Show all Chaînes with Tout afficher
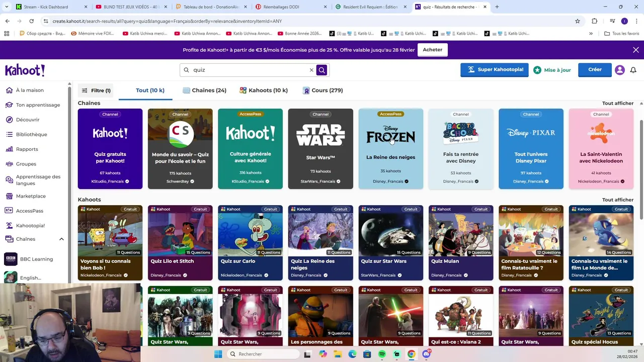The height and width of the screenshot is (362, 644). tap(618, 103)
